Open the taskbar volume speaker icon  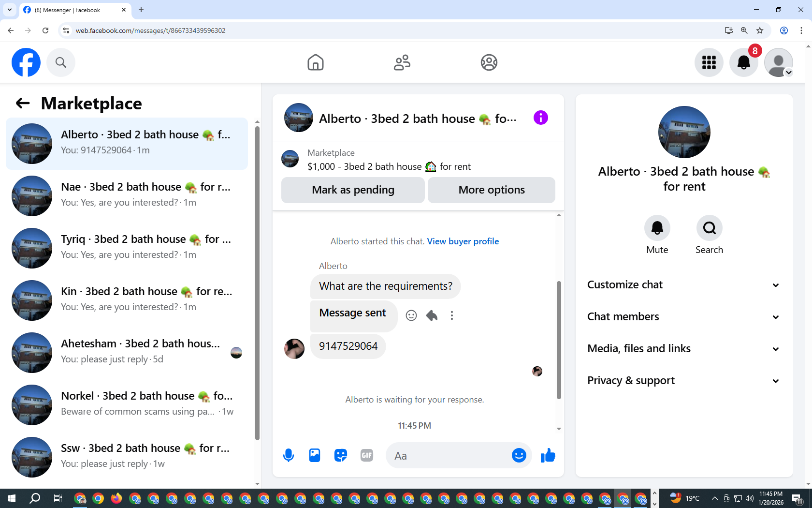[x=750, y=498]
